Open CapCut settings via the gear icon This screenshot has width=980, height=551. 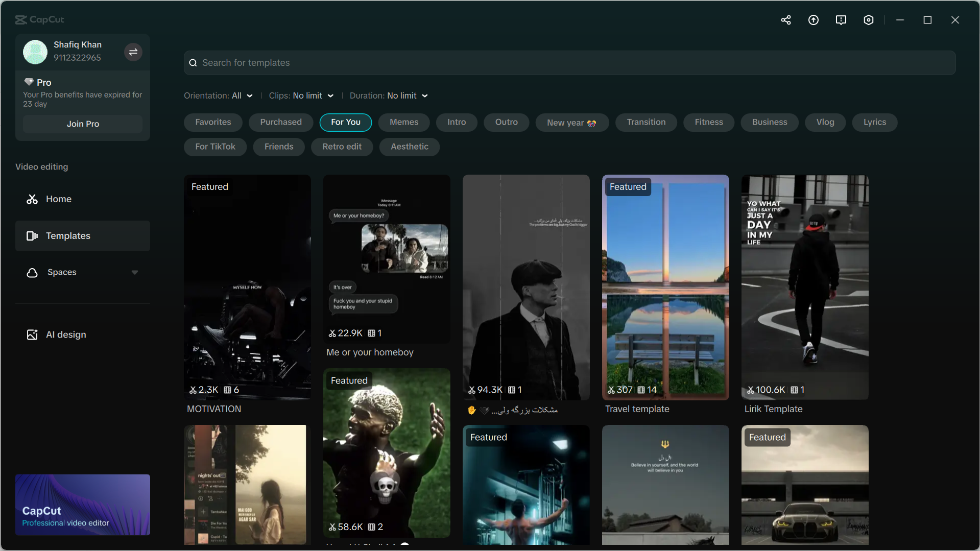[869, 20]
